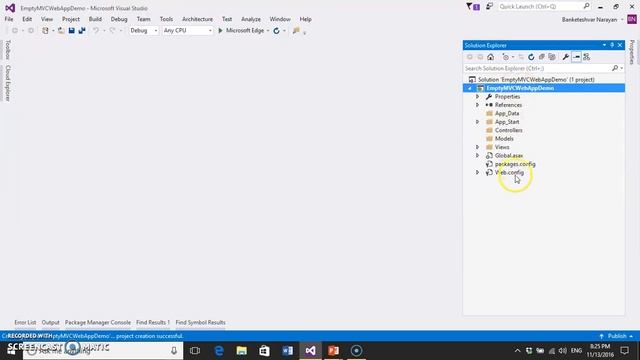The image size is (640, 360).
Task: Open the Properties wrench icon in Solution Explorer
Action: click(x=566, y=57)
